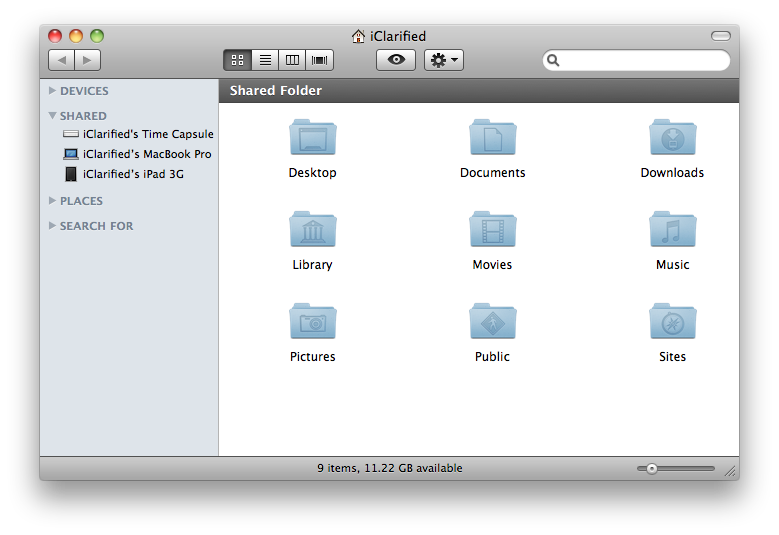
Task: Click the Quick Look eye button
Action: [x=396, y=60]
